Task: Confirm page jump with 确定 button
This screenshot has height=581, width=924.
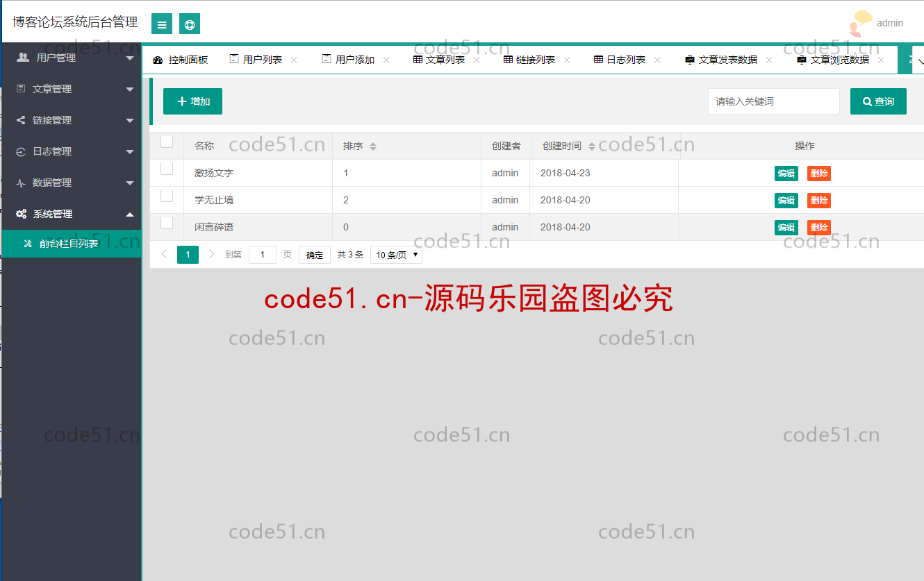Action: pyautogui.click(x=315, y=255)
